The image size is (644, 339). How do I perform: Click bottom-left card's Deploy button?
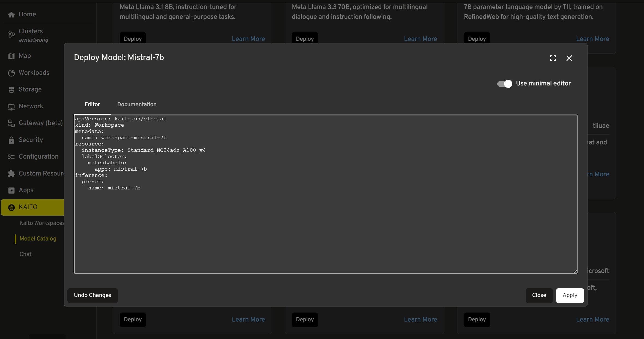[x=133, y=320]
